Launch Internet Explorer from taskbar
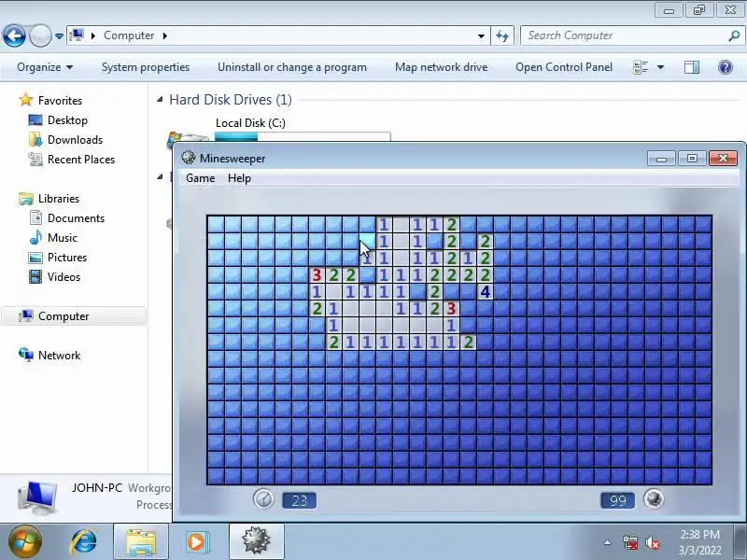 tap(83, 541)
